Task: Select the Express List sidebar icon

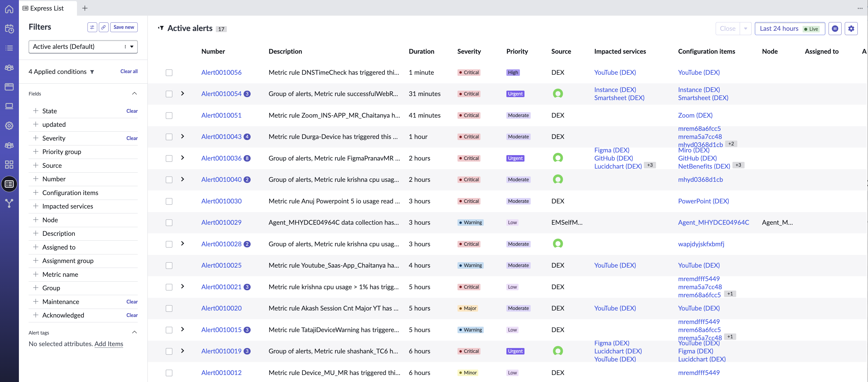Action: [9, 184]
